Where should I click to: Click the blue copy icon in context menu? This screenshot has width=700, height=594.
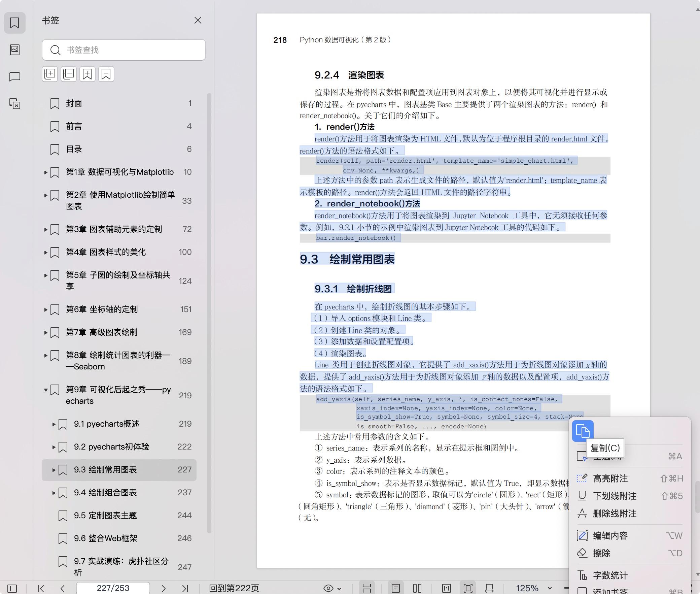tap(583, 431)
